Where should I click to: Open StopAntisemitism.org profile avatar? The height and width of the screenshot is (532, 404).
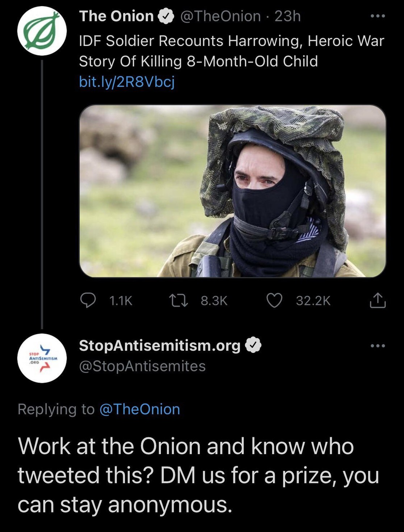(x=42, y=358)
